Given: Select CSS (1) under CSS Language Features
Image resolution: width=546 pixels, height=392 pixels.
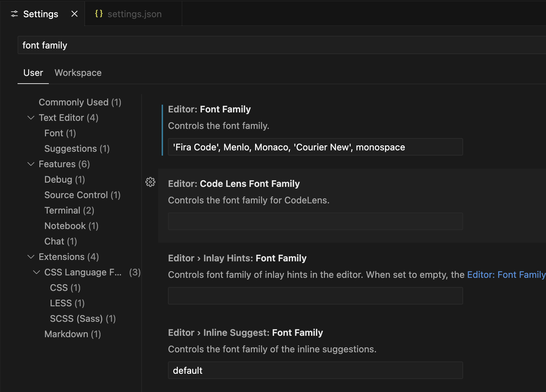Looking at the screenshot, I should [x=65, y=288].
